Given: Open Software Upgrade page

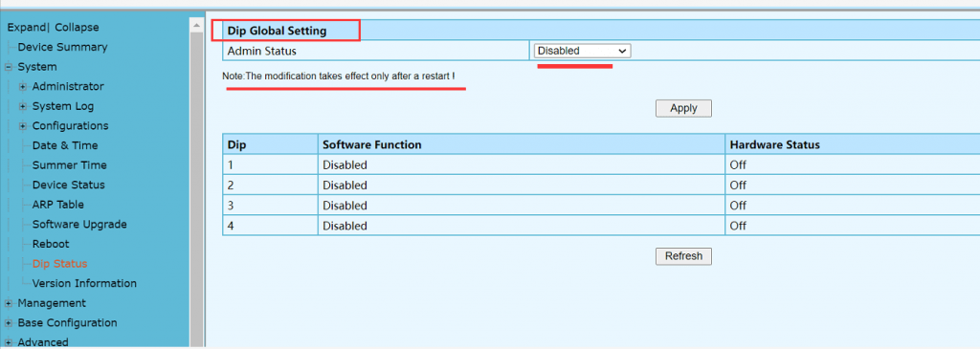Looking at the screenshot, I should tap(79, 224).
